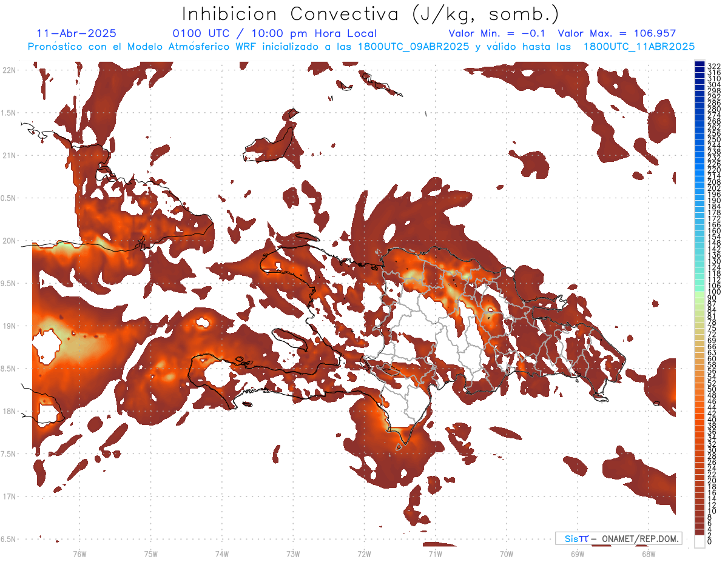The image size is (728, 562).
Task: Click the '17N' latitude label
Action: point(9,497)
